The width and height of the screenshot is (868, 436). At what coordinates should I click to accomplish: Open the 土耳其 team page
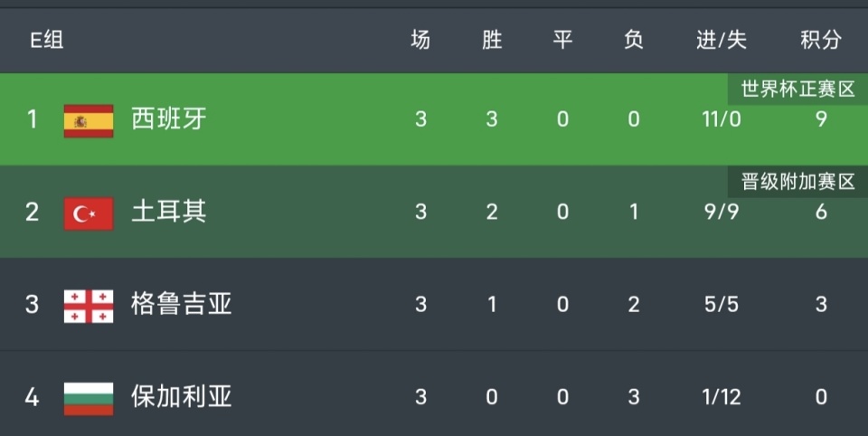[169, 213]
